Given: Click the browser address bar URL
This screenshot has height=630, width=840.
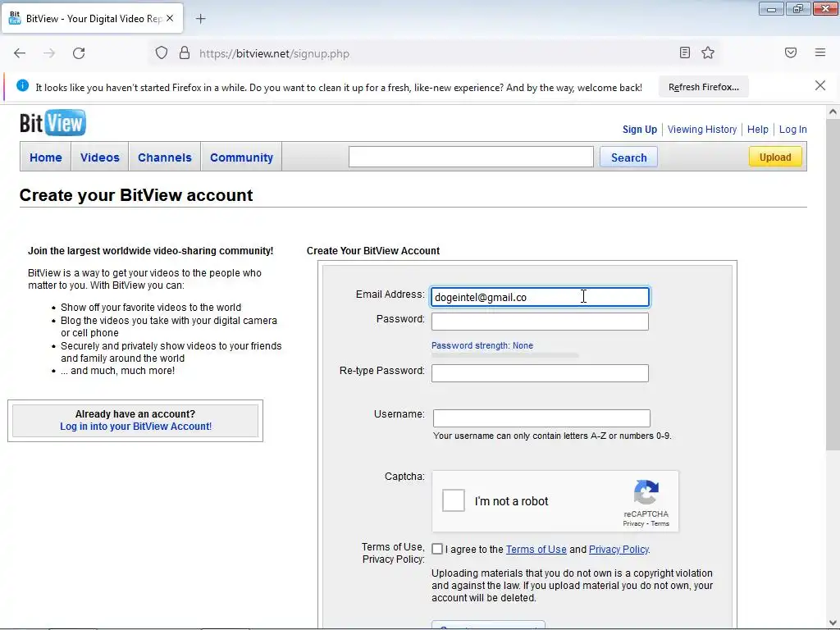Looking at the screenshot, I should [274, 53].
